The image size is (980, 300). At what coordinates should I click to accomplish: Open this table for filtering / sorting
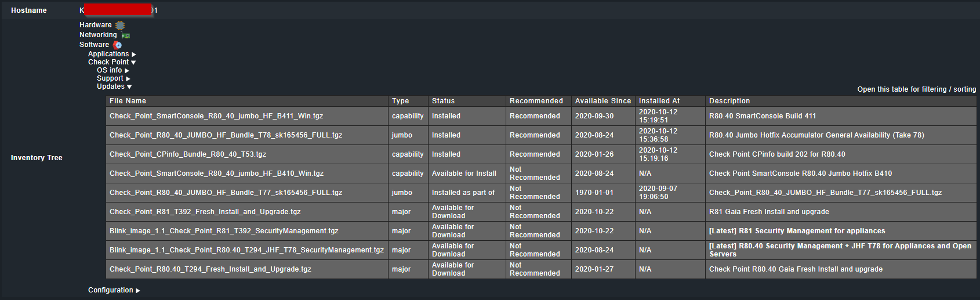pos(917,89)
